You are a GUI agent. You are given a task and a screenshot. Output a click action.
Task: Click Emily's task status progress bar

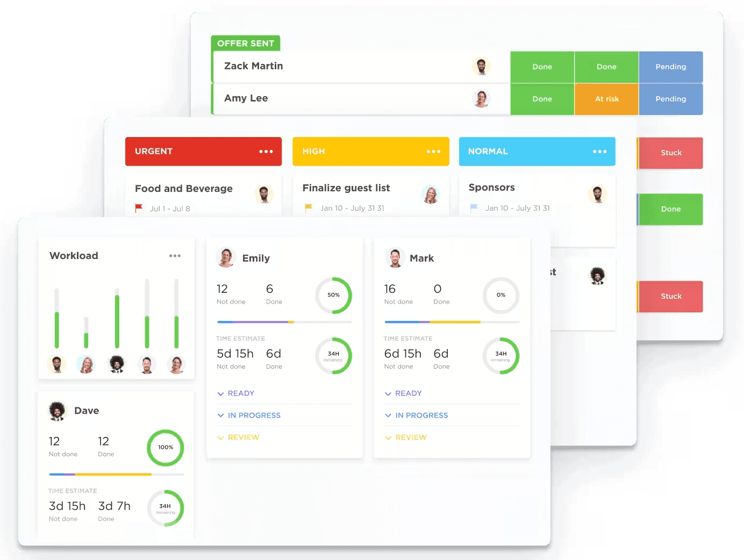(285, 322)
